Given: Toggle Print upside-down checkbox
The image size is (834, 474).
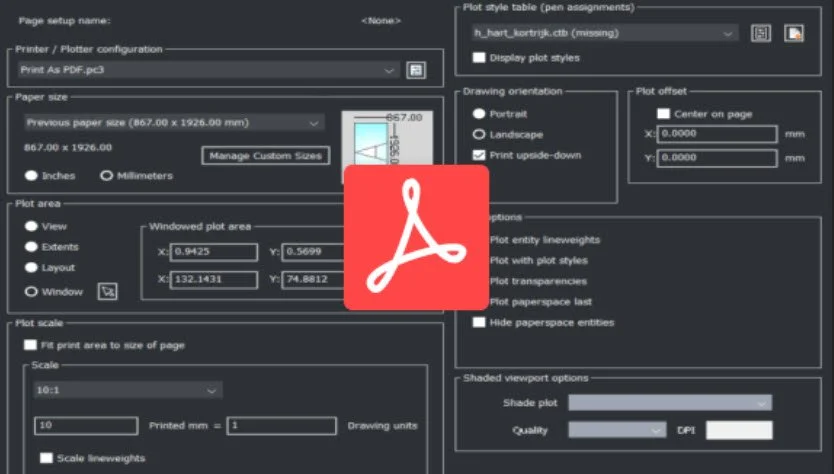Looking at the screenshot, I should pyautogui.click(x=479, y=155).
